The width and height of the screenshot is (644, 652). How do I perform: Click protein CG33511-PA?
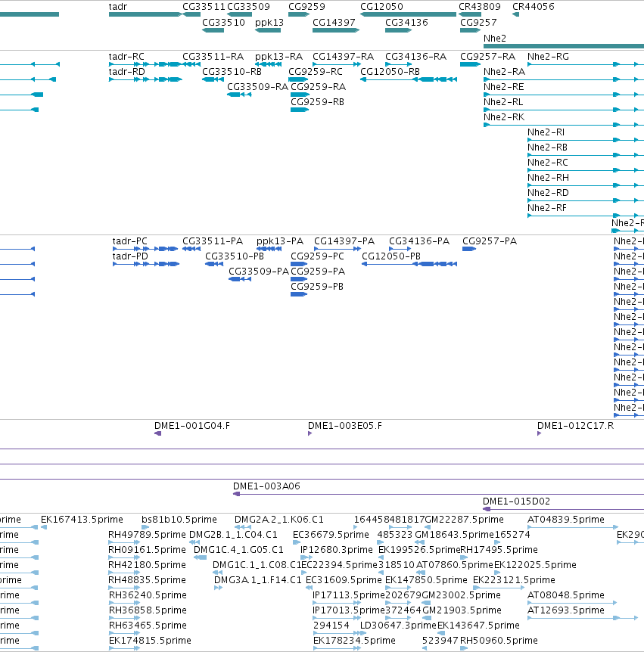[213, 241]
